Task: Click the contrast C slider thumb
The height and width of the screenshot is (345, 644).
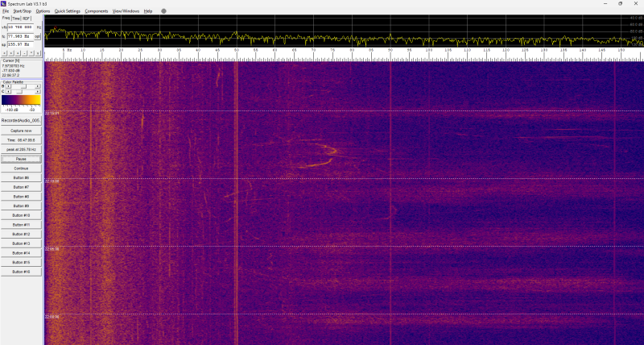Action: 19,92
